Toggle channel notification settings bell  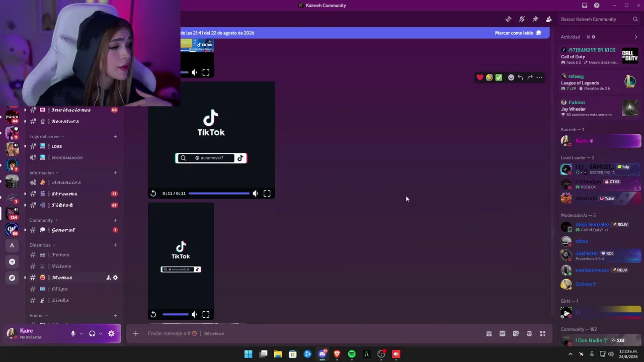tap(522, 19)
